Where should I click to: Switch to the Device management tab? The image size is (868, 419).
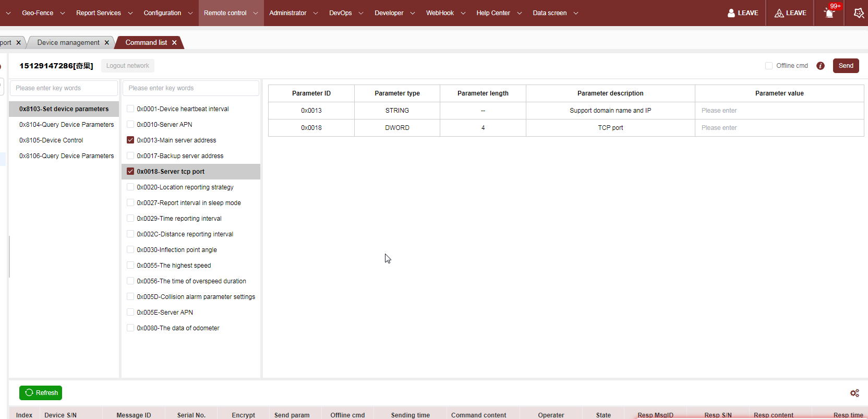click(x=68, y=43)
